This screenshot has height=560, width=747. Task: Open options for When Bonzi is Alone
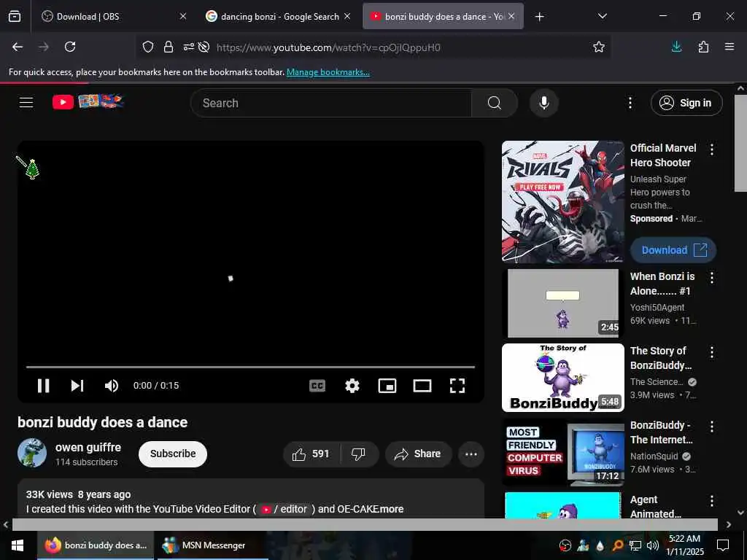tap(712, 278)
